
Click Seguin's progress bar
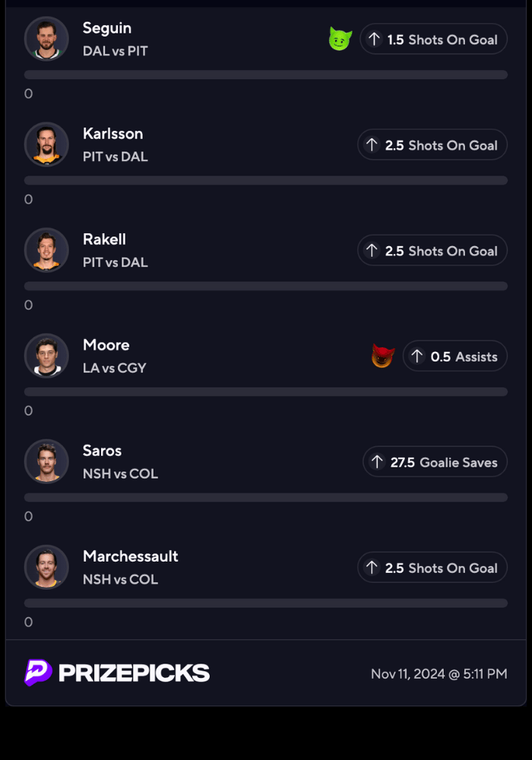click(x=266, y=74)
